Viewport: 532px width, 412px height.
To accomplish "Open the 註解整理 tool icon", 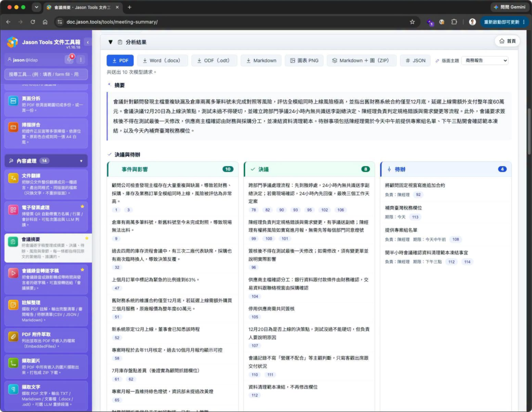I will tap(13, 305).
